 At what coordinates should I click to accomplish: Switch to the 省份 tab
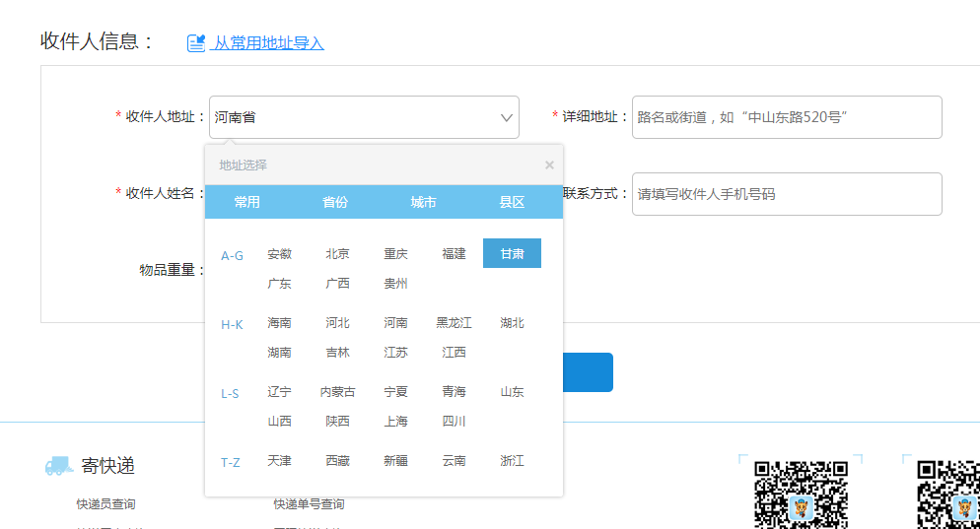[x=335, y=202]
